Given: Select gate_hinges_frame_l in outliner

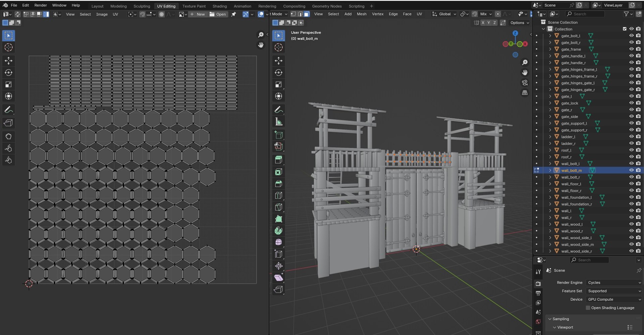Looking at the screenshot, I should click(x=579, y=69).
